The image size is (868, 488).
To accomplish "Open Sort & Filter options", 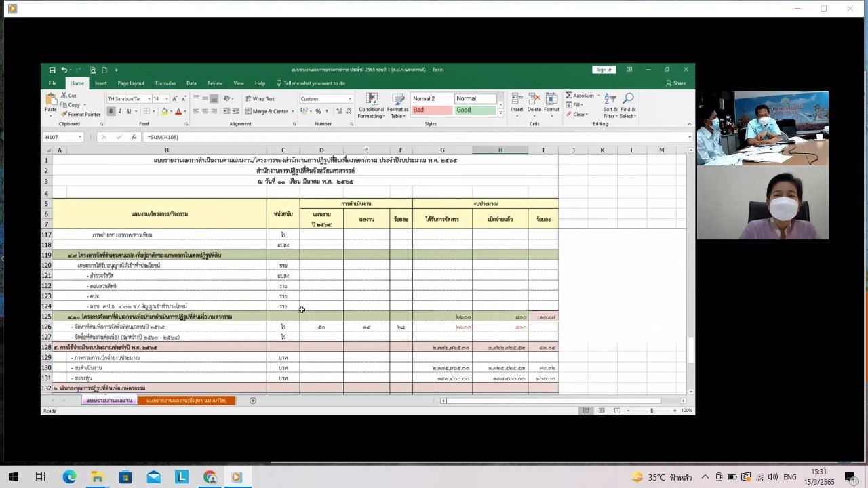I will coord(610,105).
